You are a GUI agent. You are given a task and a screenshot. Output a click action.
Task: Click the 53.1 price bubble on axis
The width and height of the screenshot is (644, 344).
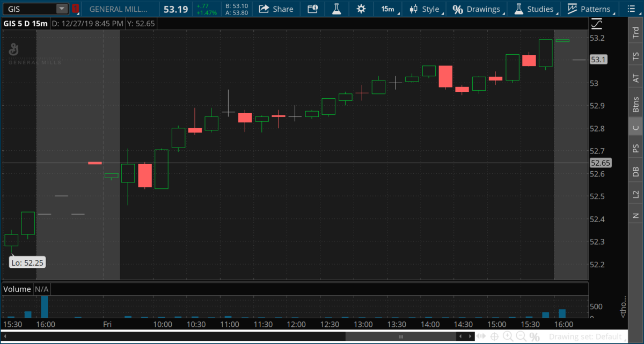click(598, 60)
